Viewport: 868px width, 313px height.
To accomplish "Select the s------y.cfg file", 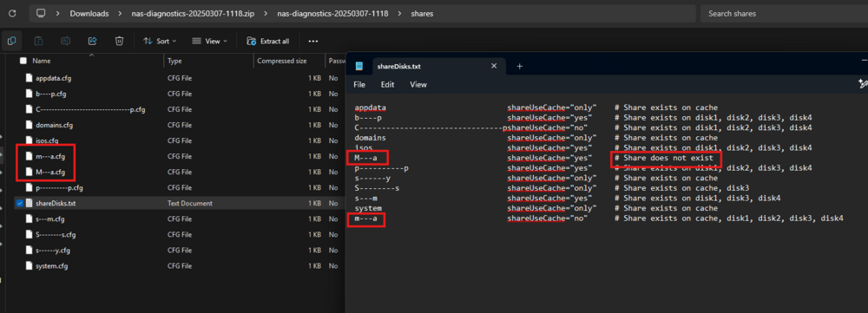I will [53, 251].
